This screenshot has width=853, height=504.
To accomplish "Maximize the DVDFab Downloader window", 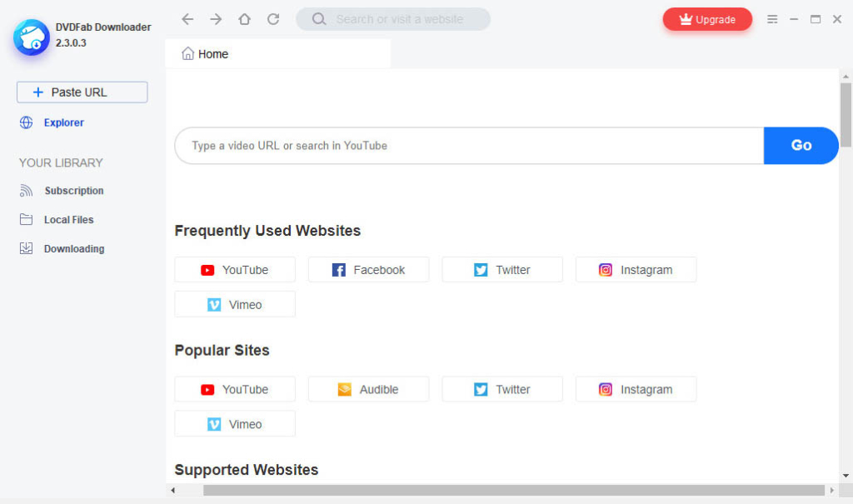I will (x=816, y=20).
